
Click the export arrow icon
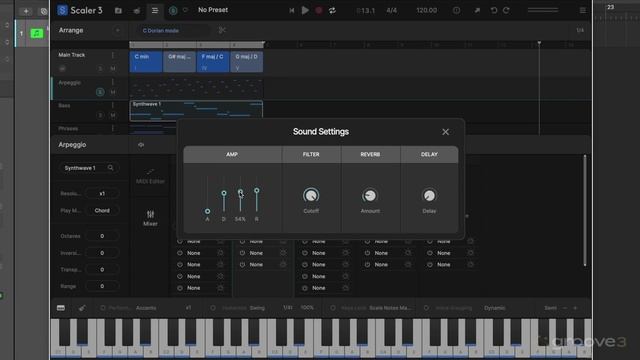pos(477,10)
